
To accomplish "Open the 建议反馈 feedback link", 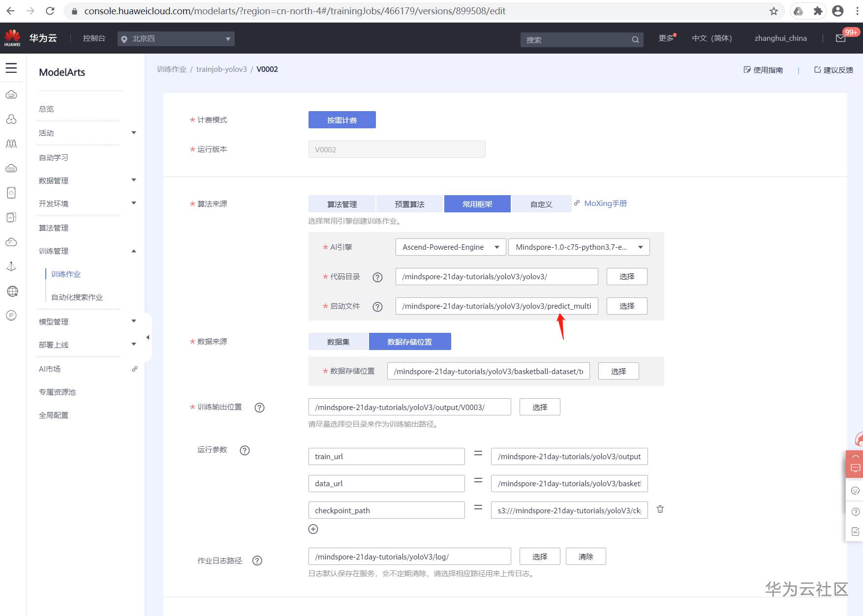I will (833, 70).
